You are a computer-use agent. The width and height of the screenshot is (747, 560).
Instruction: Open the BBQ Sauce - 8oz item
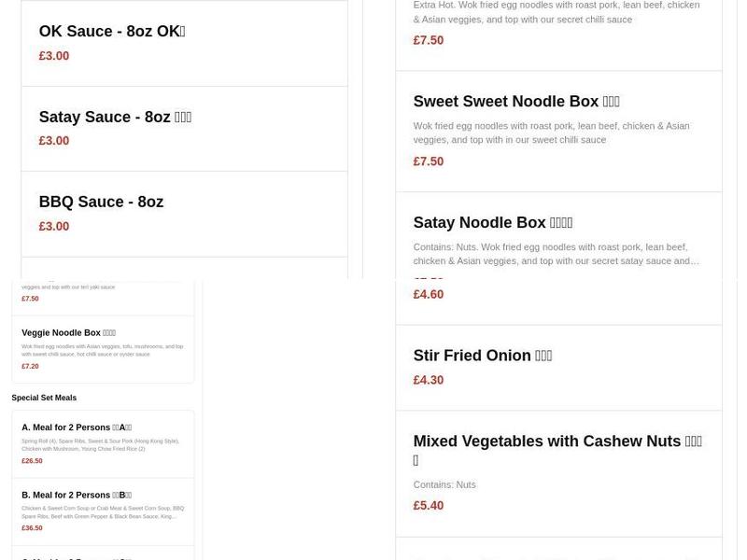[x=101, y=202]
